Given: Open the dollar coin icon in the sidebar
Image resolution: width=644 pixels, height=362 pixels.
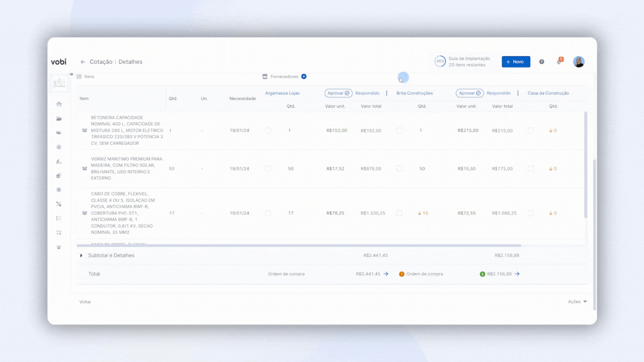Looking at the screenshot, I should click(x=59, y=190).
